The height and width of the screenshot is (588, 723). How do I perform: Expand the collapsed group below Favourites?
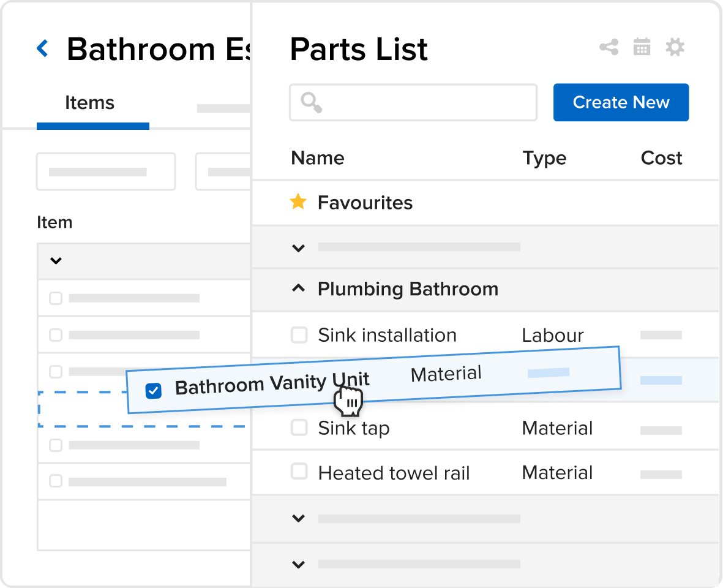coord(298,247)
